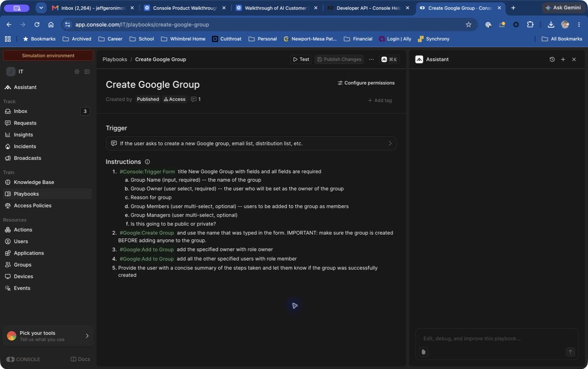Open Access Policies page

pyautogui.click(x=33, y=206)
